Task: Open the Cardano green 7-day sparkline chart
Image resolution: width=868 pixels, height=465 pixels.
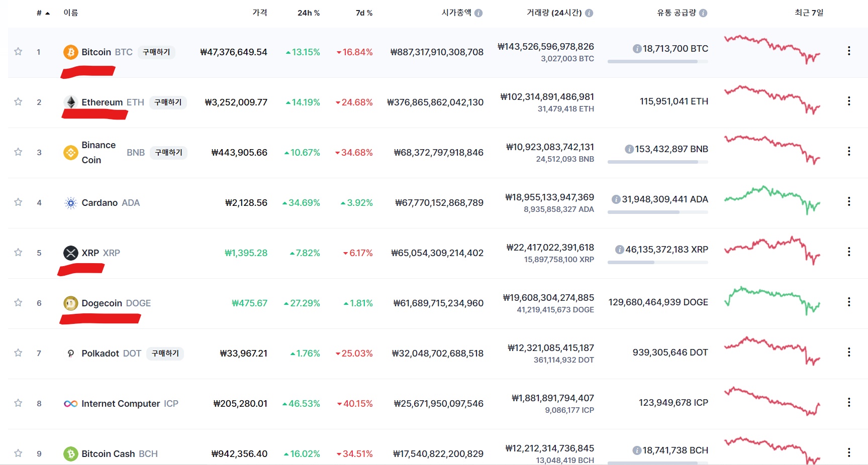Action: click(772, 200)
